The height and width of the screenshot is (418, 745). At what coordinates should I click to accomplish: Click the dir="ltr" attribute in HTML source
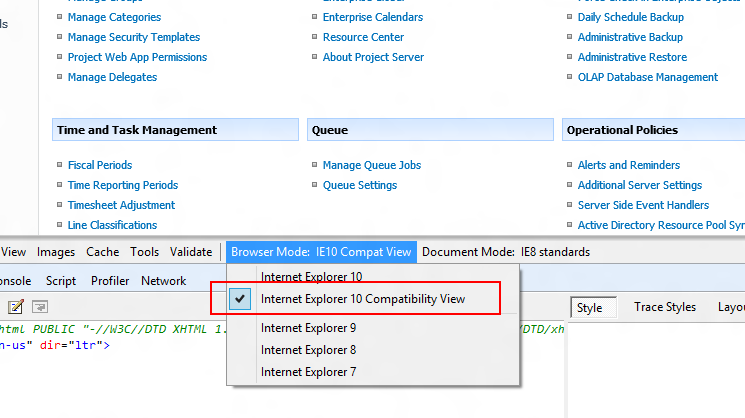point(70,345)
